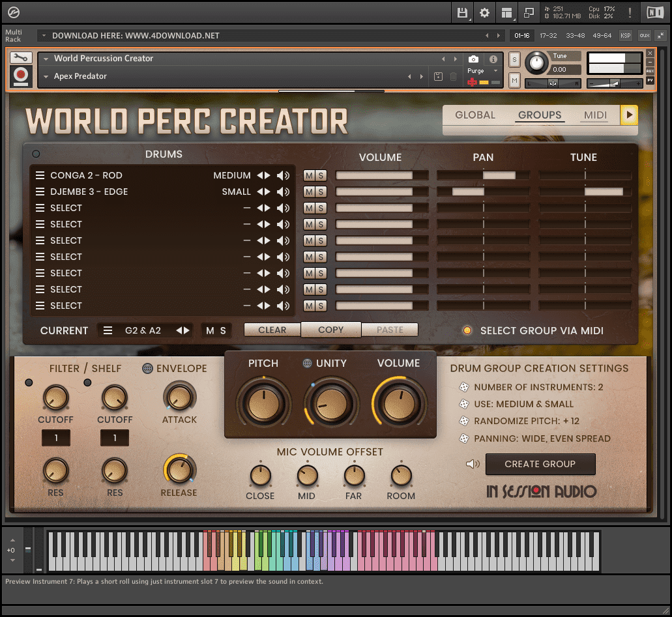The height and width of the screenshot is (617, 672).
Task: Switch to the Global tab
Action: pos(475,115)
